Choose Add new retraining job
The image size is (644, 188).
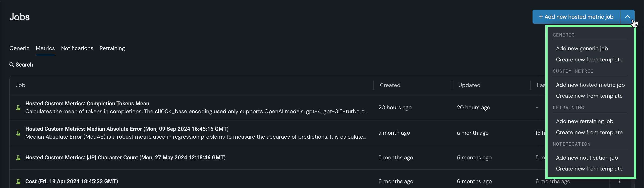coord(584,121)
